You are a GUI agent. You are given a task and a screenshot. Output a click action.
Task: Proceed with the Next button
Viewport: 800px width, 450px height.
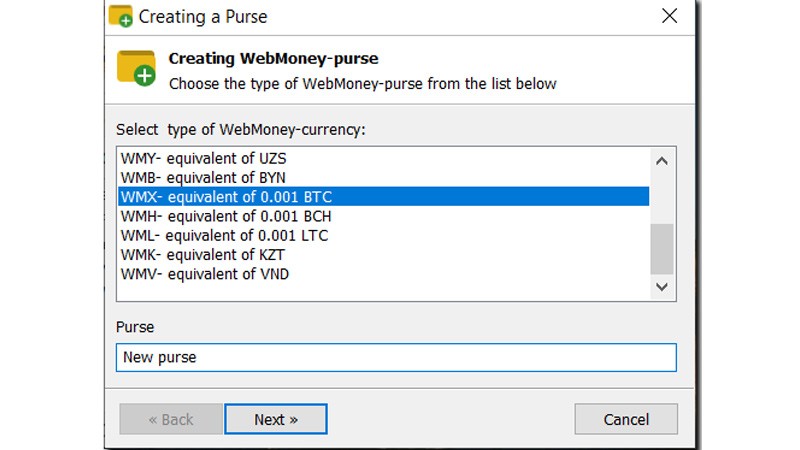[x=276, y=419]
